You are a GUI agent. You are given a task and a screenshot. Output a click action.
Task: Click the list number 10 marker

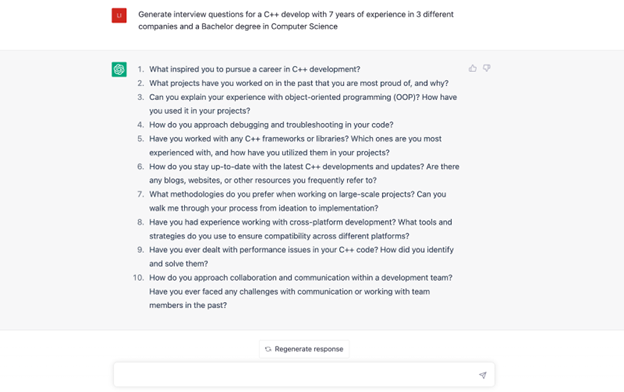coord(138,277)
